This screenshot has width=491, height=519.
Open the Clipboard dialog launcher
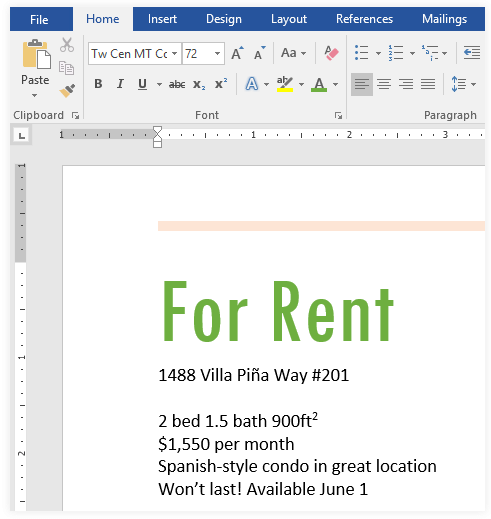pyautogui.click(x=76, y=116)
